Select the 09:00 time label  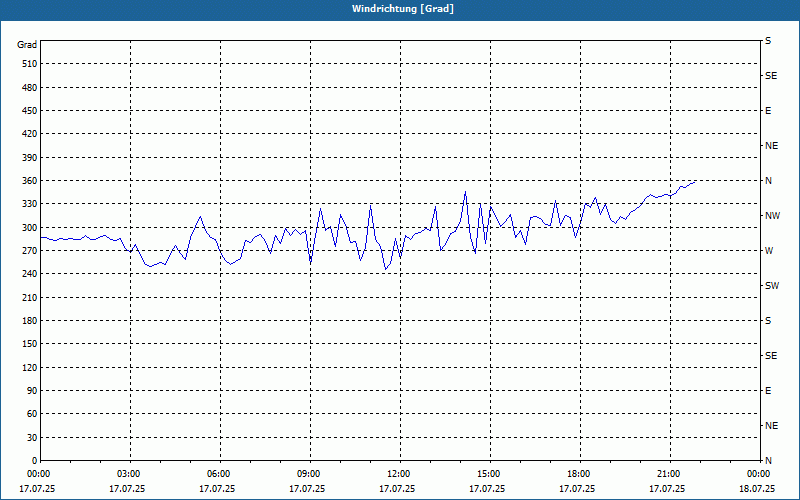310,474
